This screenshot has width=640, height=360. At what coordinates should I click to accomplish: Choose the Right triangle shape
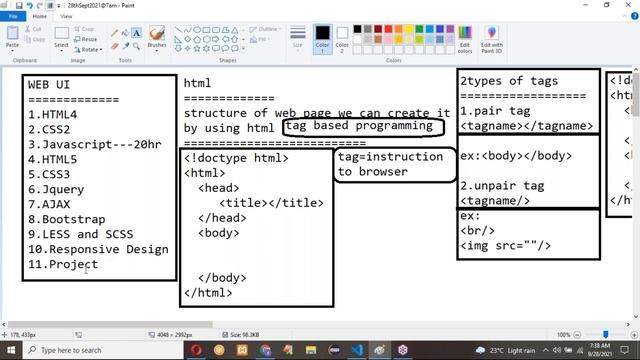point(178,40)
